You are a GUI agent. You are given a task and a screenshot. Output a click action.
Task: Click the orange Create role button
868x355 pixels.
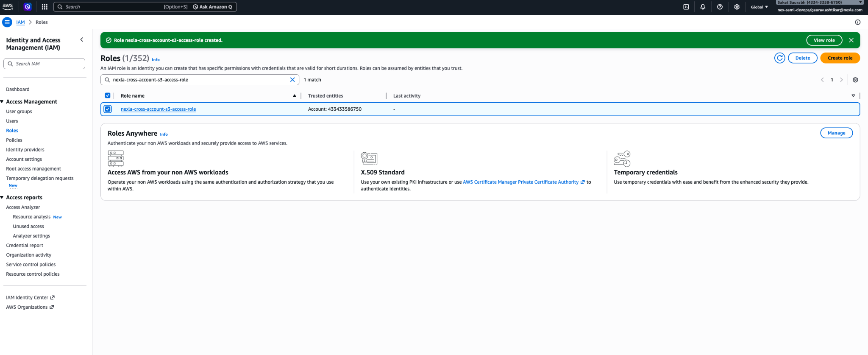tap(840, 58)
